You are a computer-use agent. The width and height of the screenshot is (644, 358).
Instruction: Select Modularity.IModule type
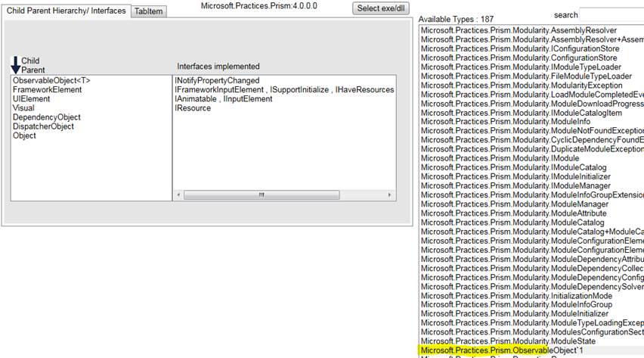[x=500, y=158]
